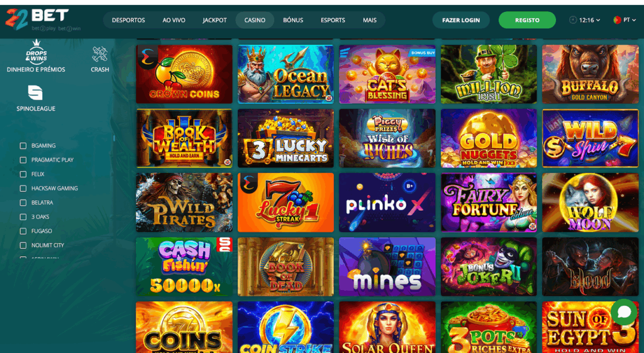Image resolution: width=644 pixels, height=353 pixels.
Task: Open the live chat bubble icon
Action: pos(623,311)
